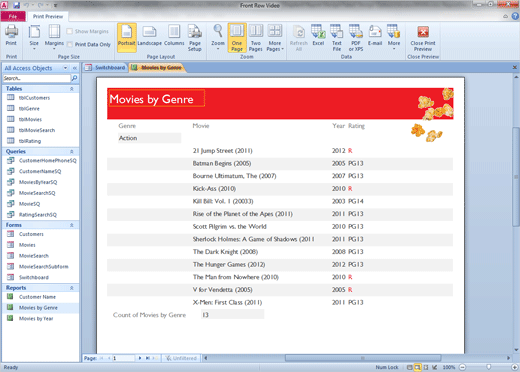Viewport: 520px width, 372px height.
Task: Select the Print Preview ribbon tab
Action: pos(48,16)
